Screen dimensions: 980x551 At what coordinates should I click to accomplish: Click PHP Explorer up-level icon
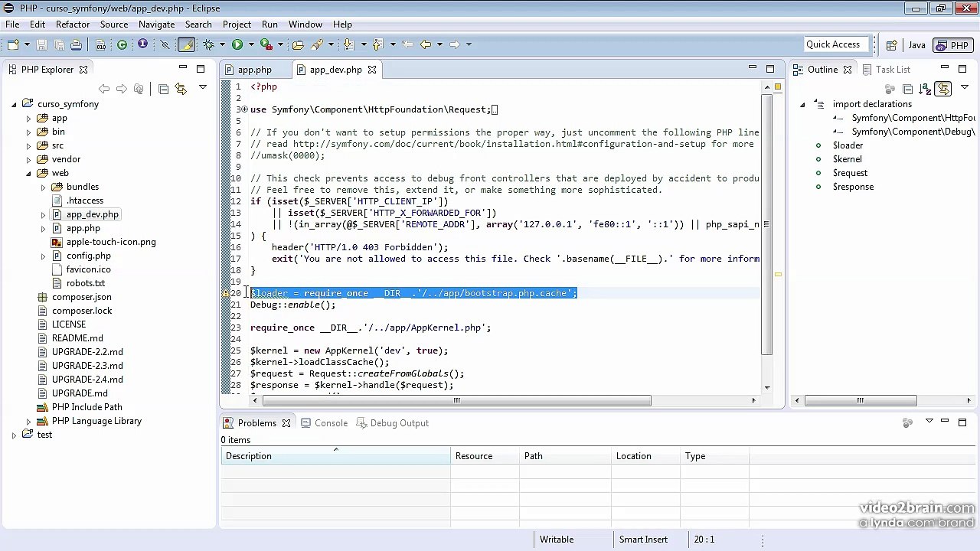(139, 90)
